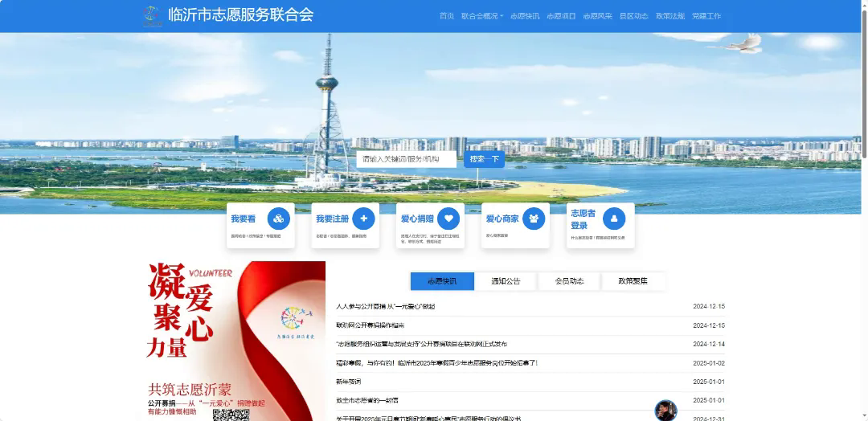Click the 我要注册 plus icon
This screenshot has width=868, height=421.
pos(364,219)
